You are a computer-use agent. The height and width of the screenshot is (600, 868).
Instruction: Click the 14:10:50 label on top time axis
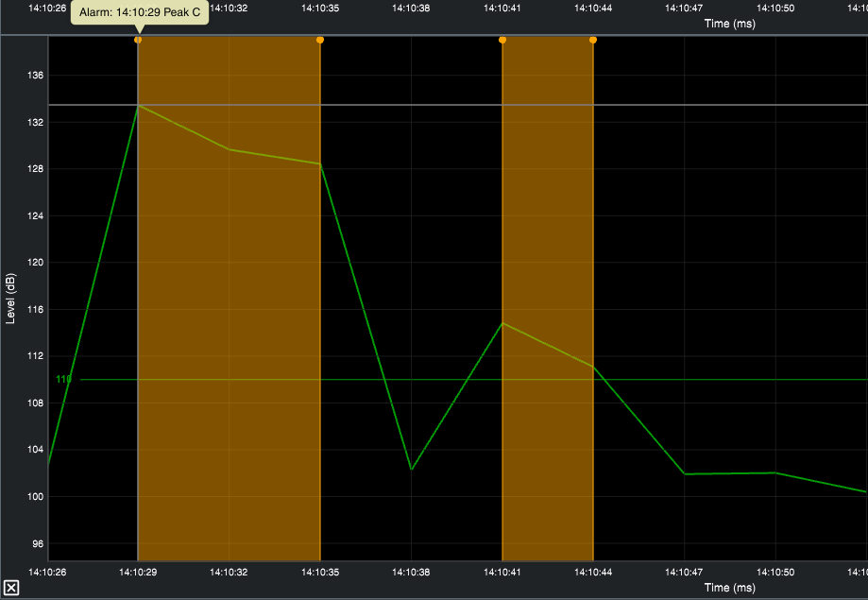[775, 9]
